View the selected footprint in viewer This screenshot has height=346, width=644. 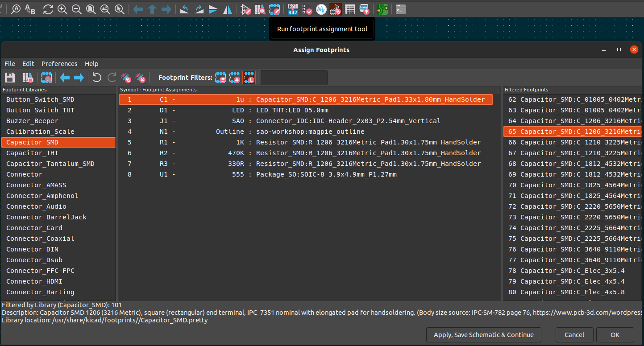pos(46,78)
